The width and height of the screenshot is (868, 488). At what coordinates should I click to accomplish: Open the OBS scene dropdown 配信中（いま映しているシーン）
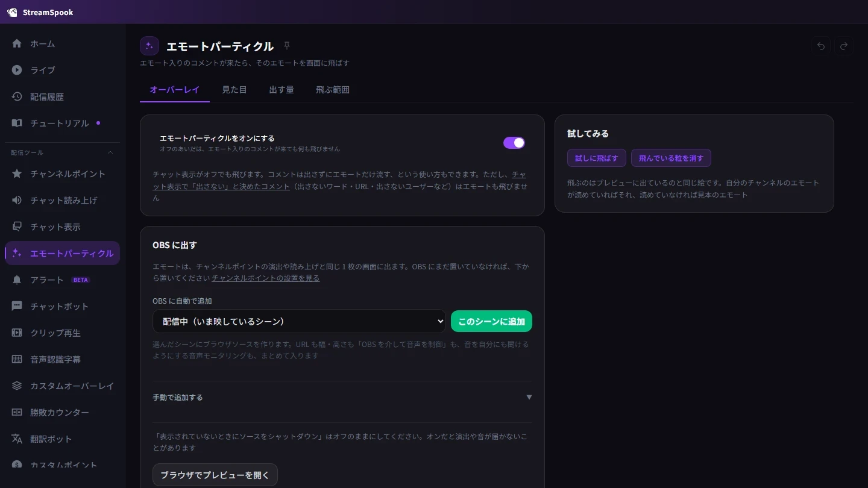(x=299, y=321)
